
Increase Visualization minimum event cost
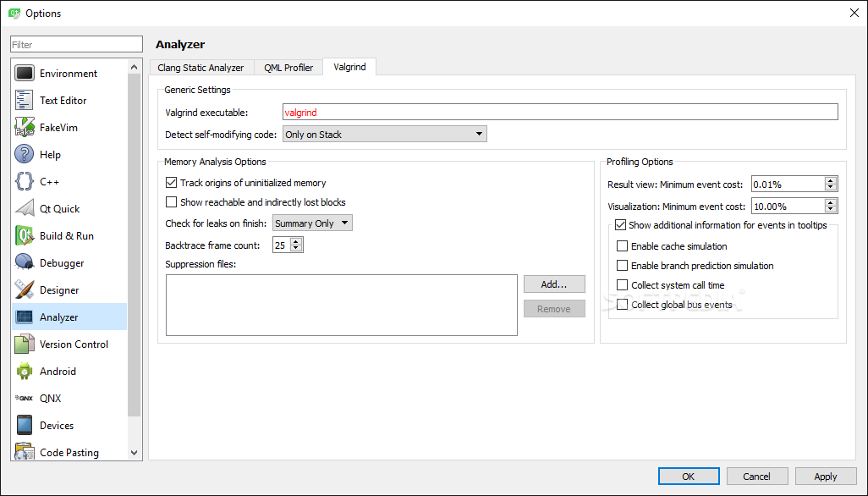(x=831, y=202)
